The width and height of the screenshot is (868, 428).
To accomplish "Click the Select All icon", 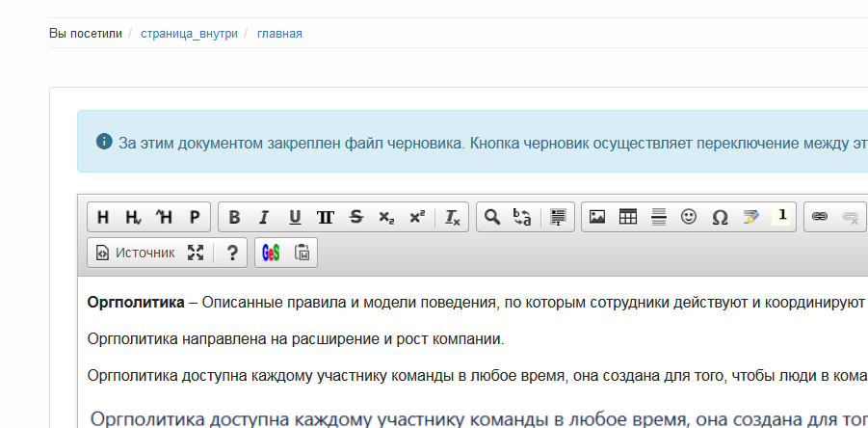I will [x=558, y=217].
